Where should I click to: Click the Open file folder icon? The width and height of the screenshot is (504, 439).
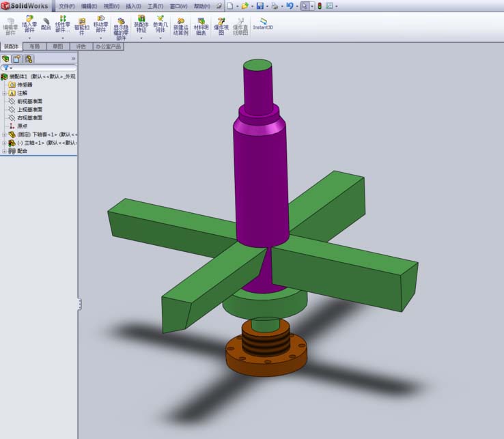[245, 5]
